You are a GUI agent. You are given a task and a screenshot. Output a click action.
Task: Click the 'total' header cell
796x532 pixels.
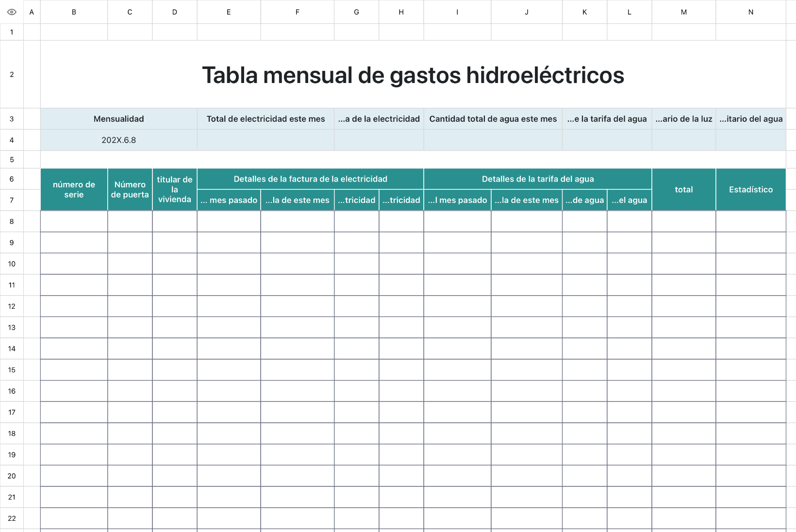pyautogui.click(x=684, y=189)
